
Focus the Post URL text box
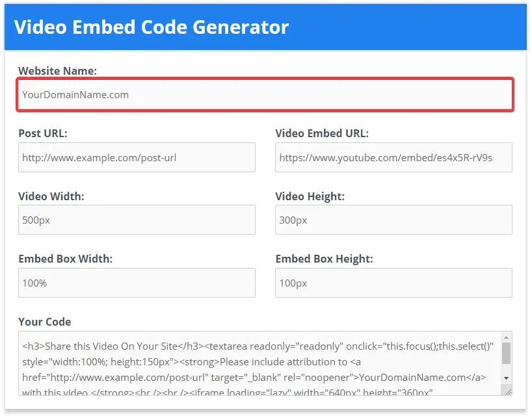tap(137, 157)
